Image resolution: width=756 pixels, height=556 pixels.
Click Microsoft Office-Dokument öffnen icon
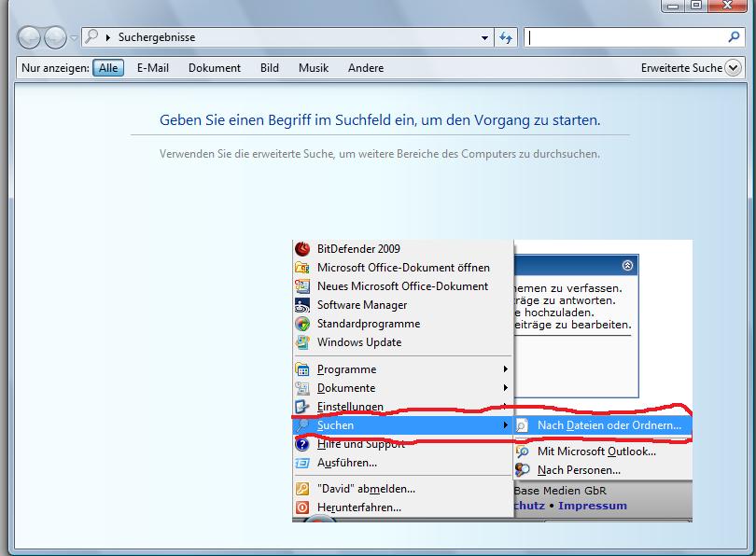point(302,268)
